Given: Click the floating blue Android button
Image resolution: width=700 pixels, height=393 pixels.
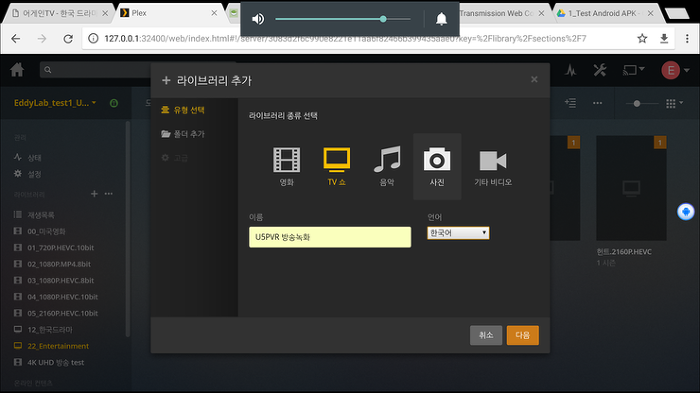Looking at the screenshot, I should (x=686, y=211).
